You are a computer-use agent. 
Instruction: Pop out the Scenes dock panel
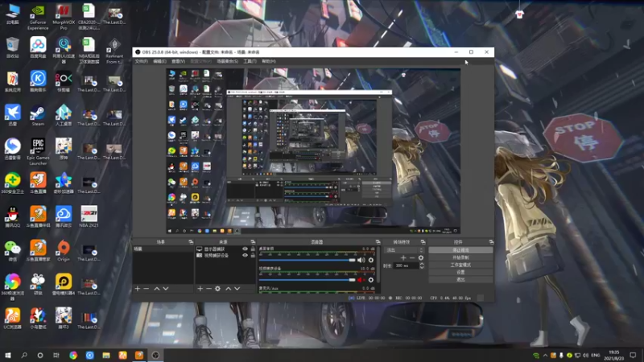[191, 242]
